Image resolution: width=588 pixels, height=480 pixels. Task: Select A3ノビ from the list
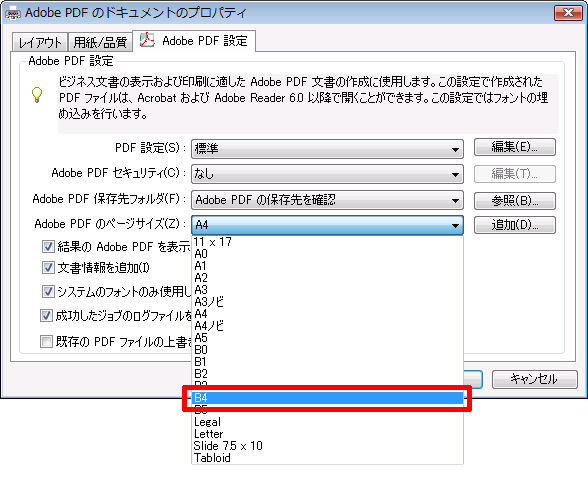pyautogui.click(x=327, y=302)
